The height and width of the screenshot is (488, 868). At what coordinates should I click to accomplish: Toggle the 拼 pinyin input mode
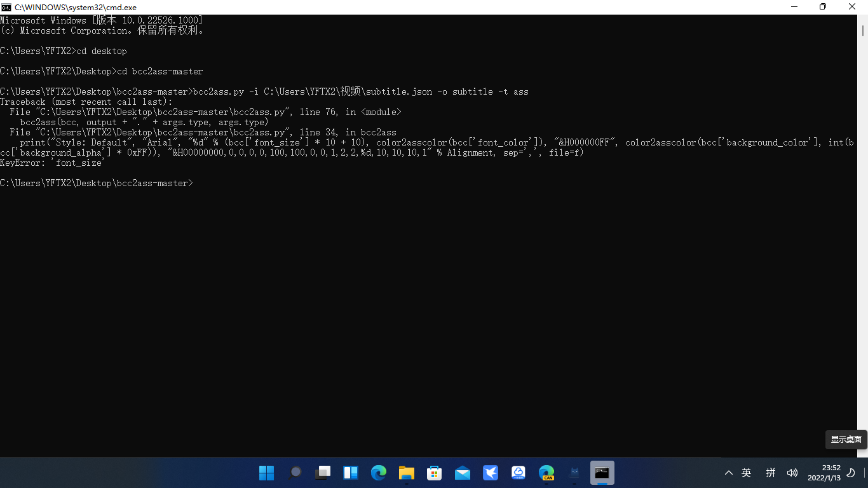771,473
